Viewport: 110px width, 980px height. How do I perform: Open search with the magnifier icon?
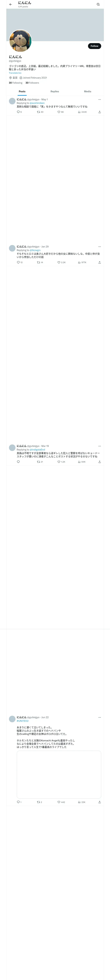(98, 5)
